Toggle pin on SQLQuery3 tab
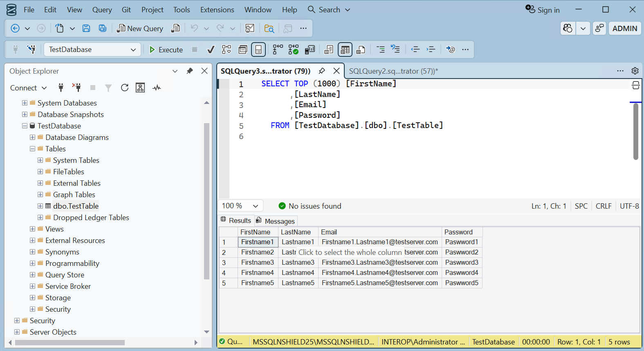This screenshot has height=351, width=644. 322,71
